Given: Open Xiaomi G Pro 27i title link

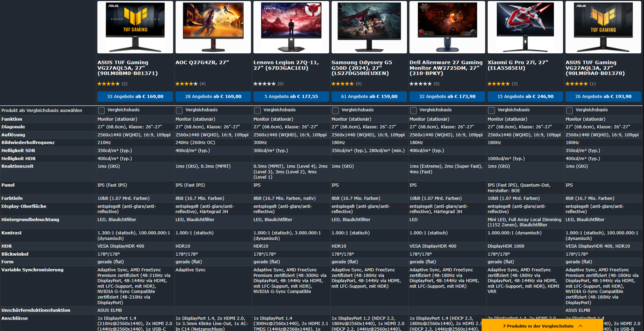Looking at the screenshot, I should coord(518,65).
